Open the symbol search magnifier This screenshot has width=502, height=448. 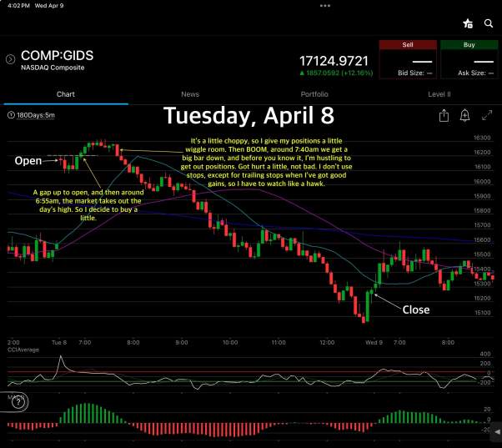click(x=489, y=23)
